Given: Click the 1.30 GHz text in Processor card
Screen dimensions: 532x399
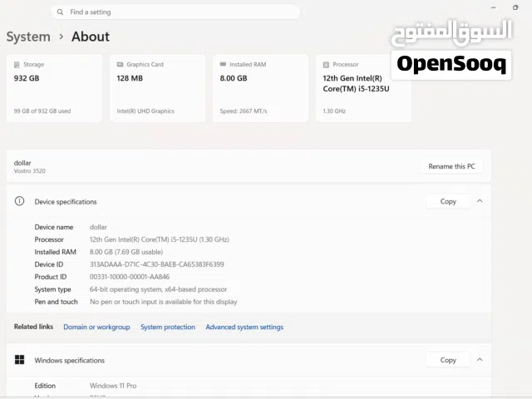Looking at the screenshot, I should [x=334, y=111].
